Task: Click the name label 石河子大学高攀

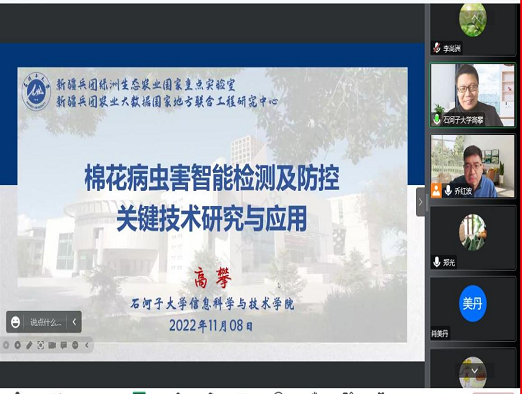Action: [x=463, y=120]
